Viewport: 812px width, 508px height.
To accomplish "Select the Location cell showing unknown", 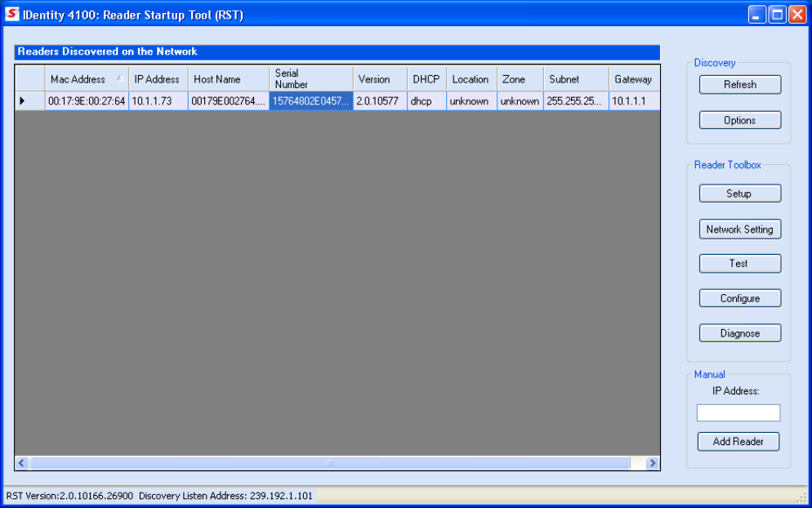I will tap(472, 101).
